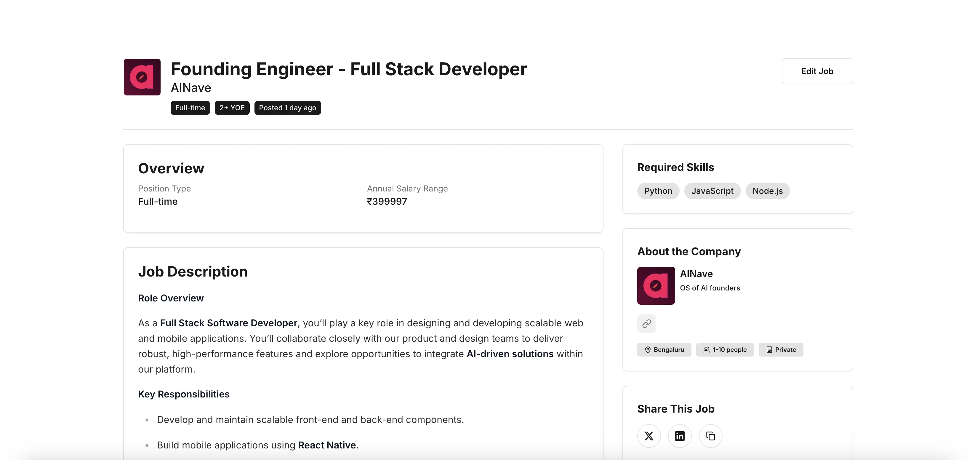Click the Posted 1 day ago badge

(287, 108)
